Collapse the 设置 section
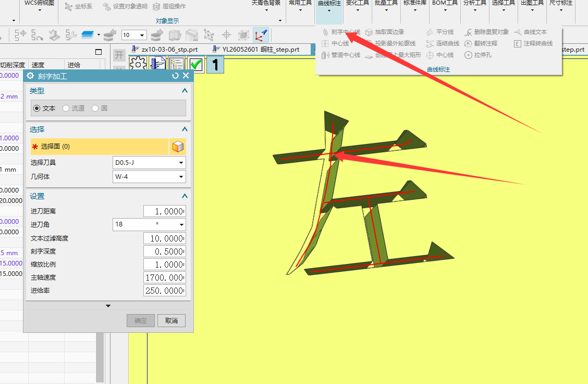 [185, 196]
